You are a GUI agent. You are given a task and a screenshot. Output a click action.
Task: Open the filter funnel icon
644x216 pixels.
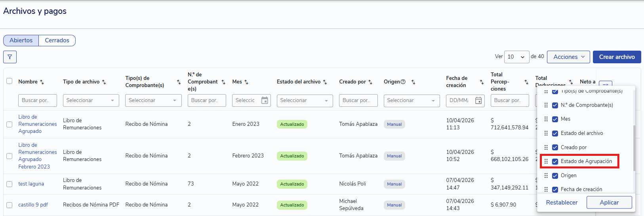[10, 57]
